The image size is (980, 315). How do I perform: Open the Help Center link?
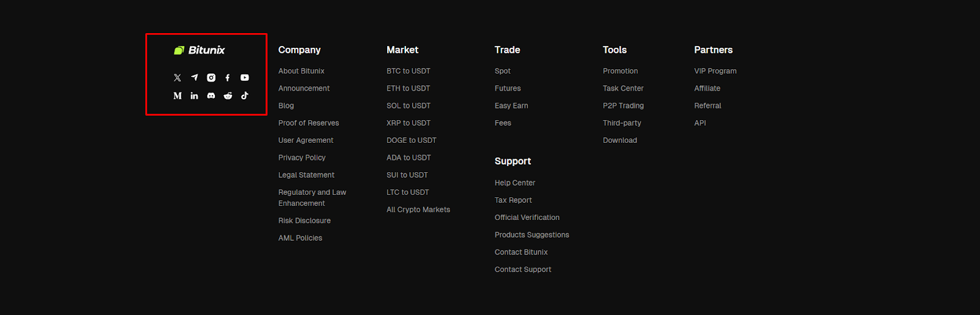(514, 183)
